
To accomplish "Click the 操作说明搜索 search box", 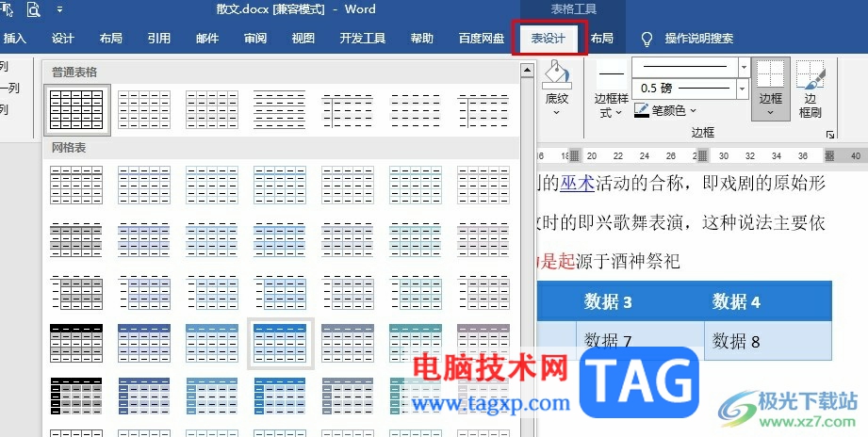I will pos(699,39).
